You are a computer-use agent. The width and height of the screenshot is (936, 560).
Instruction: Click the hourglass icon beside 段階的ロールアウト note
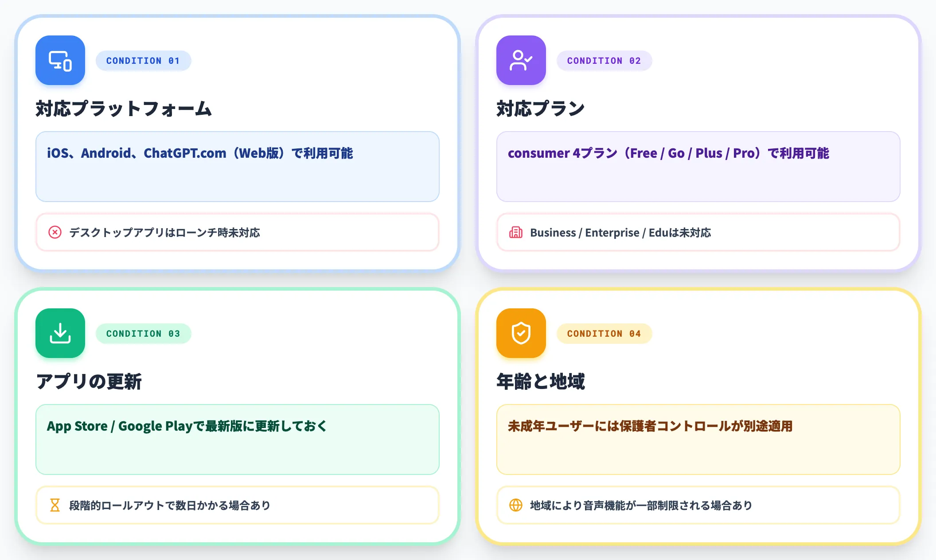[55, 505]
